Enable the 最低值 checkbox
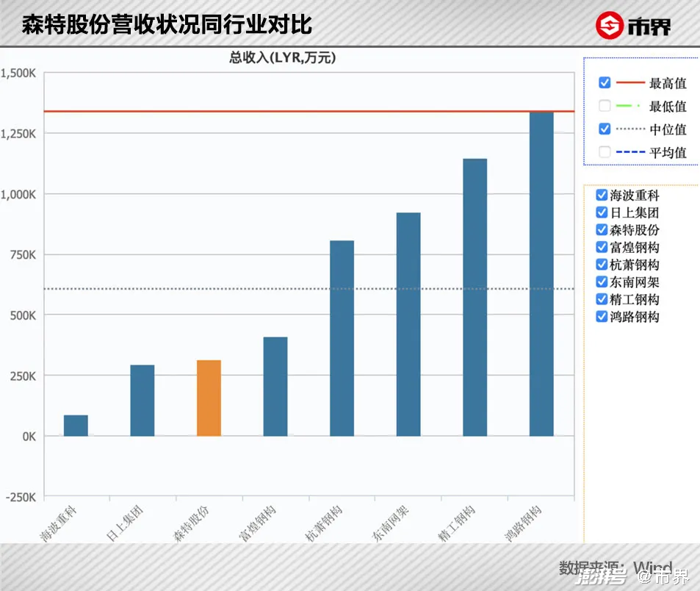Image resolution: width=700 pixels, height=591 pixels. (x=605, y=106)
